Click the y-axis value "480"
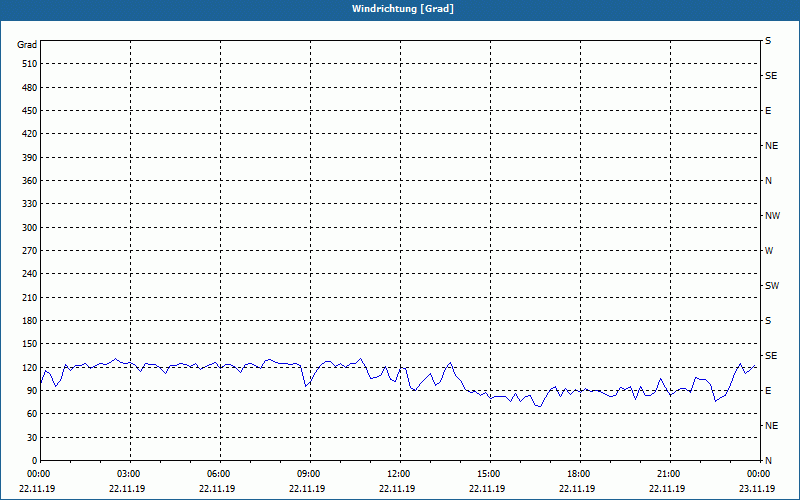This screenshot has height=500, width=800. coord(30,87)
